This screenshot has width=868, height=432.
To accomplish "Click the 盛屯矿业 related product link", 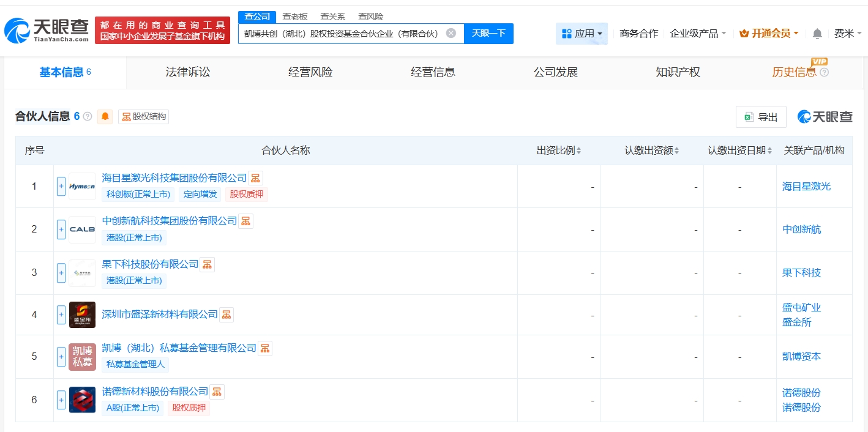I will [802, 308].
